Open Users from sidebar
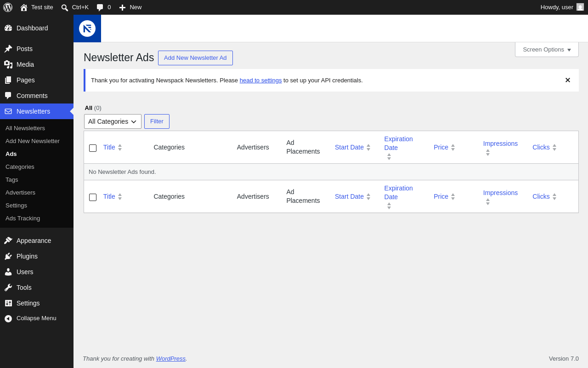 click(37, 272)
